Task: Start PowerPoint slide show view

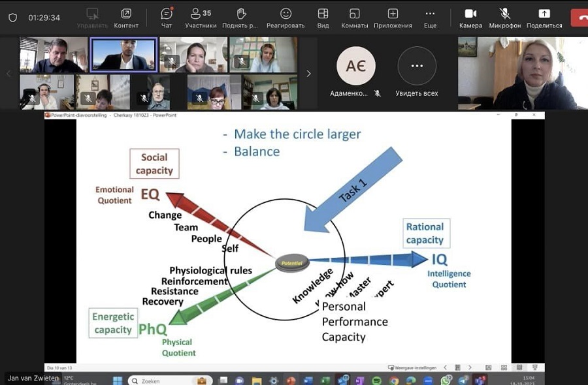Action: click(x=535, y=367)
